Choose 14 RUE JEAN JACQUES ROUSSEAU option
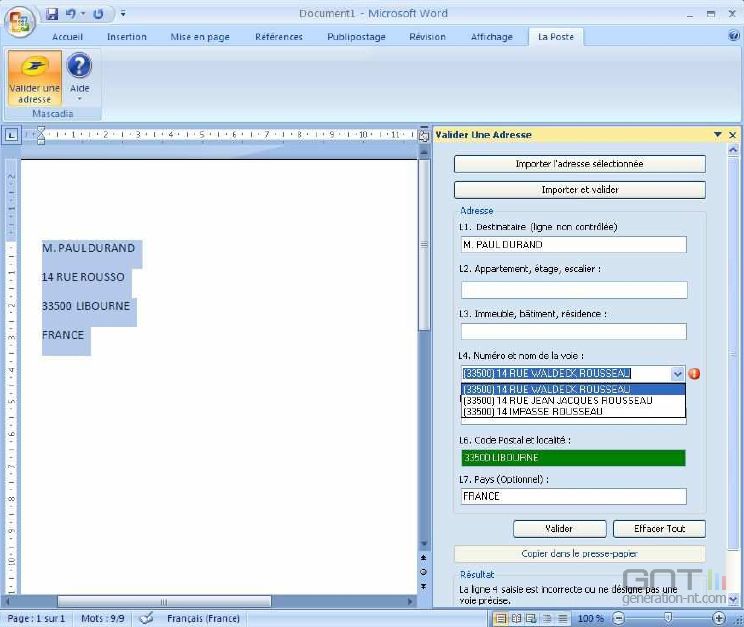The width and height of the screenshot is (744, 627). 573,401
